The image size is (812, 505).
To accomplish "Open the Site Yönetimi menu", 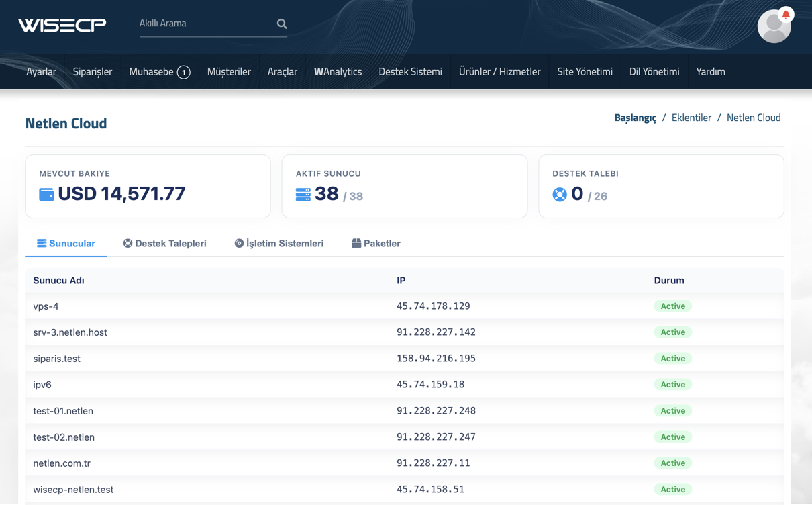I will tap(585, 71).
